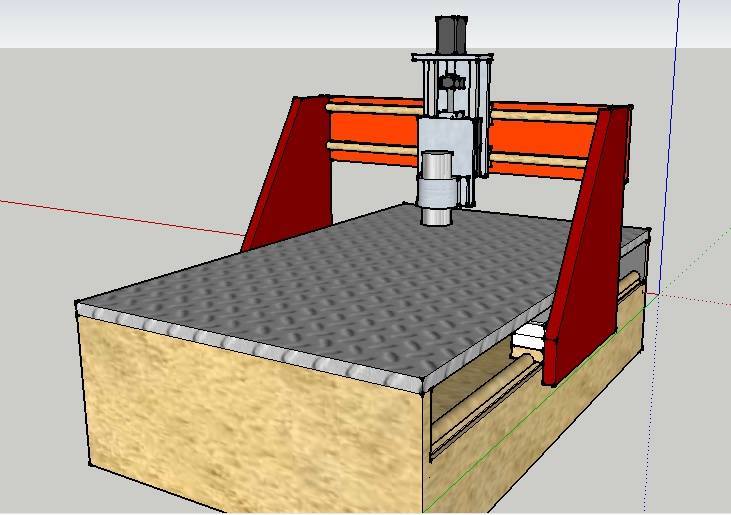Select the front wooden face of the base
Screen dimensions: 731x515
click(250, 420)
